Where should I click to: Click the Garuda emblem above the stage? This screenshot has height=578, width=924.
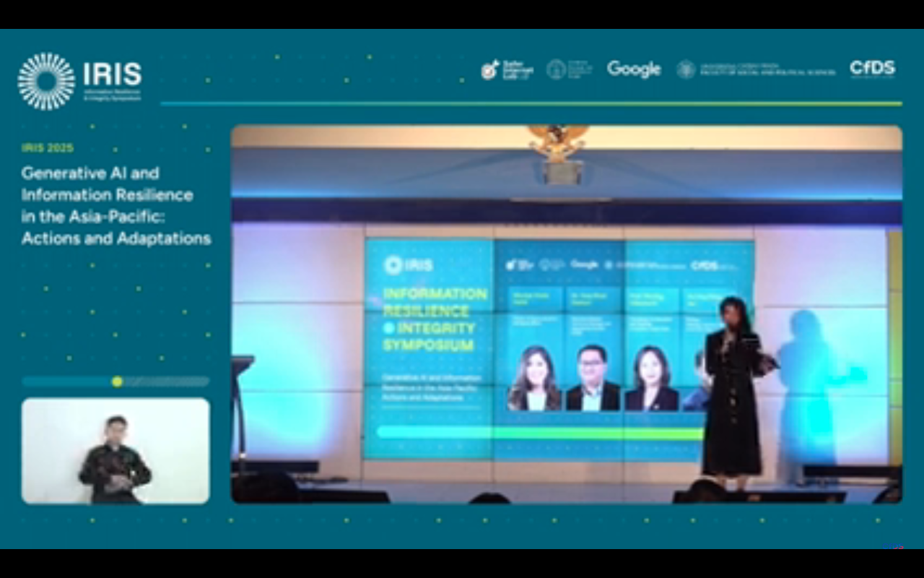click(x=557, y=142)
